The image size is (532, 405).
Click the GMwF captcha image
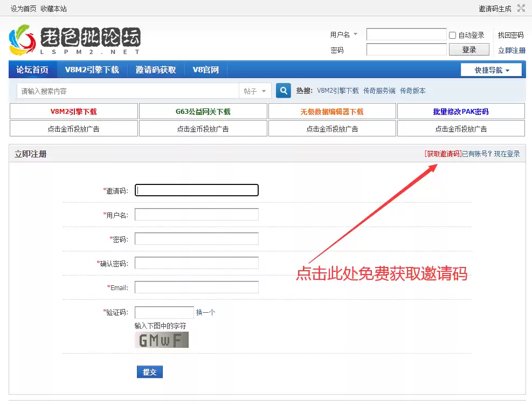(161, 340)
